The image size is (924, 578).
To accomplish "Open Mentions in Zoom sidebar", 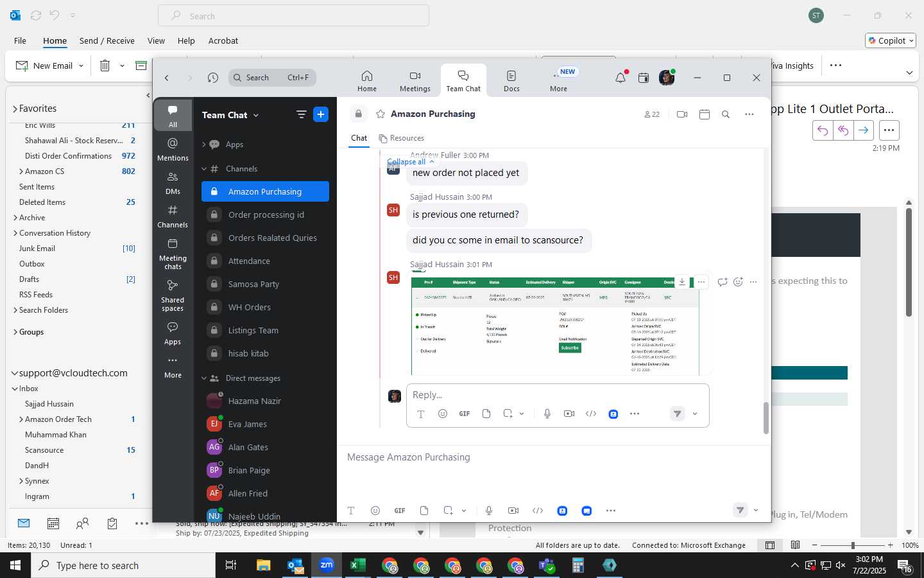I will [173, 149].
